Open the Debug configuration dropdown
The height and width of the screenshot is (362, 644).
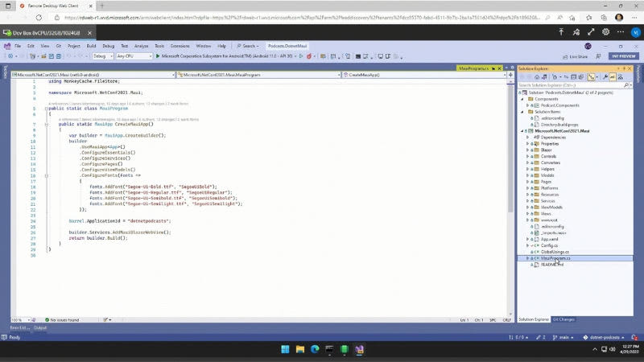(103, 56)
